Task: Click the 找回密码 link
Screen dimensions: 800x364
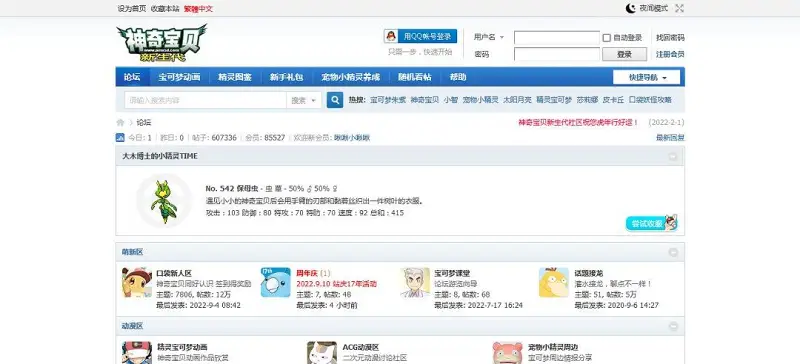Action: (x=670, y=38)
